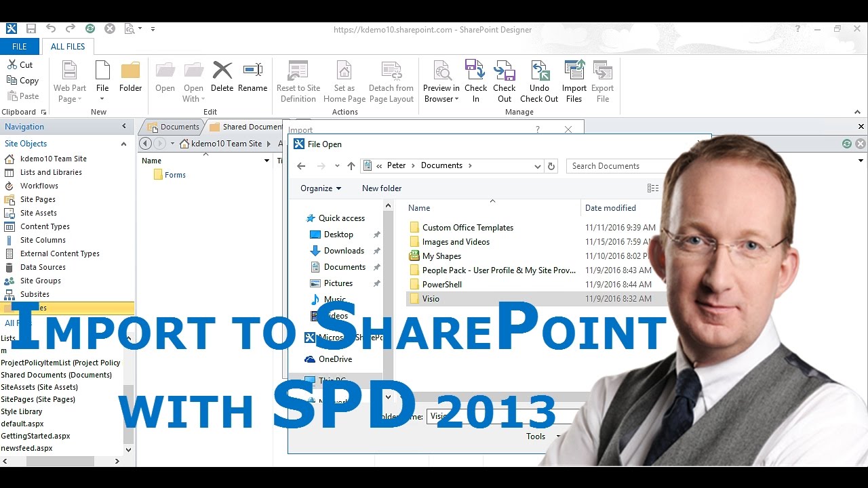The height and width of the screenshot is (488, 868).
Task: Click New folder in File Open dialog
Action: coord(382,188)
